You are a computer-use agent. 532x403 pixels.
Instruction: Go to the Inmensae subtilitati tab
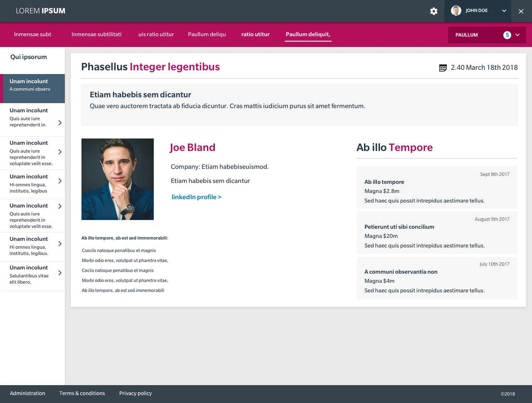click(x=96, y=35)
